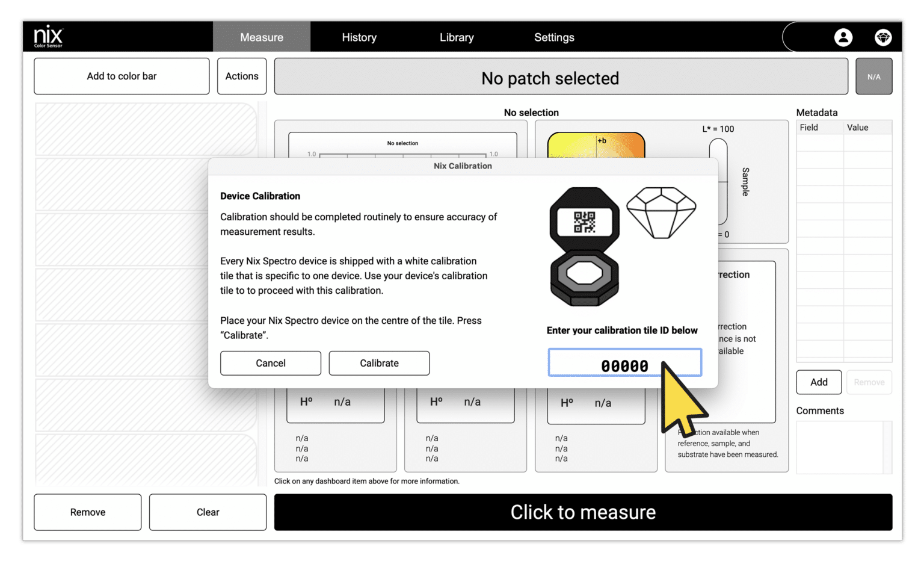Open the user account icon

tap(843, 37)
